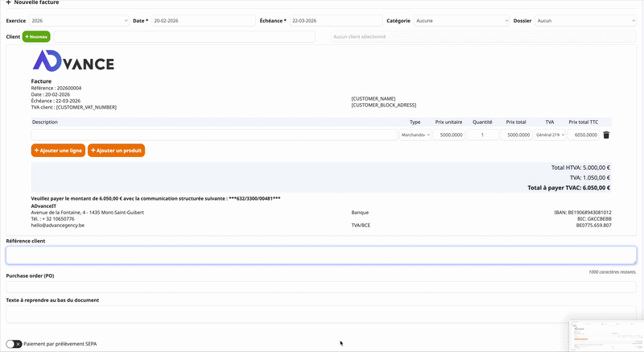Delete the invoice line with trash icon
Screen dimensions: 644x352
click(x=606, y=135)
